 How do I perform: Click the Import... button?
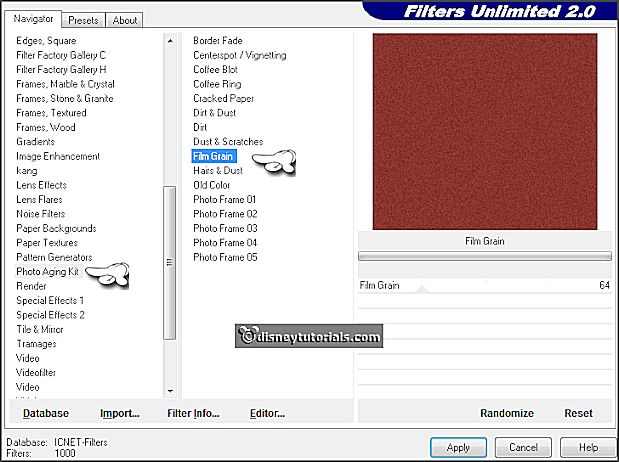[x=120, y=413]
